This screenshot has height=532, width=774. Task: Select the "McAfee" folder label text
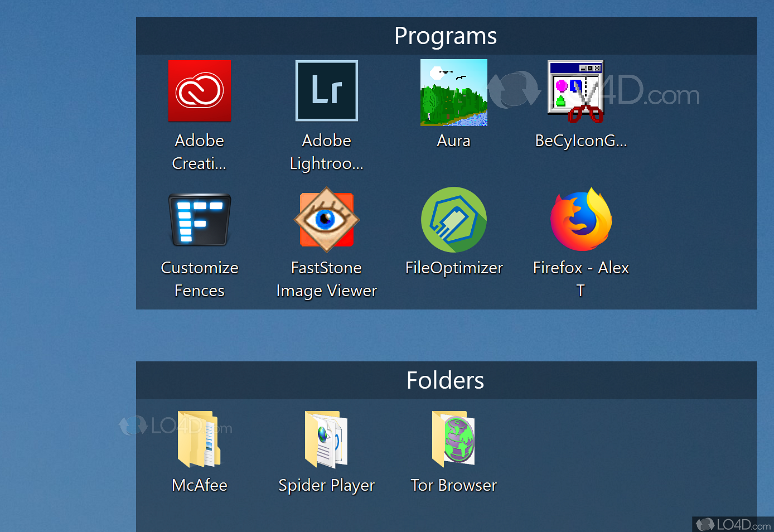tap(200, 485)
